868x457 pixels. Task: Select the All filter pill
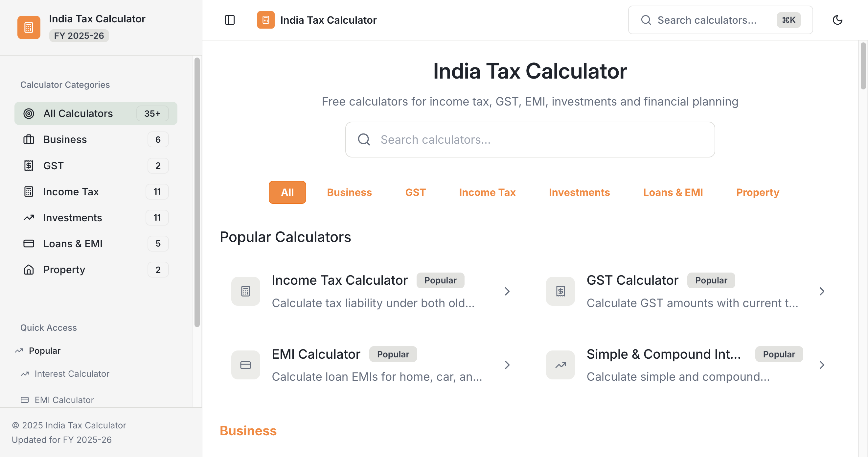tap(287, 192)
